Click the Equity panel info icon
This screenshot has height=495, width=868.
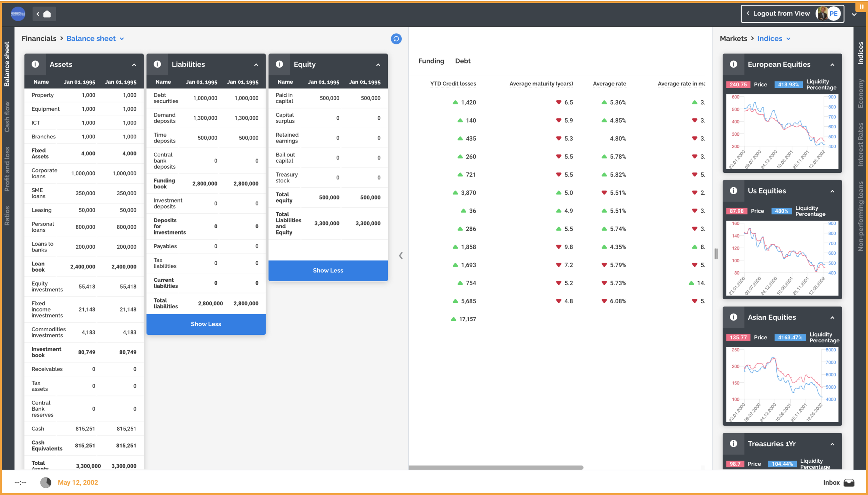click(279, 64)
